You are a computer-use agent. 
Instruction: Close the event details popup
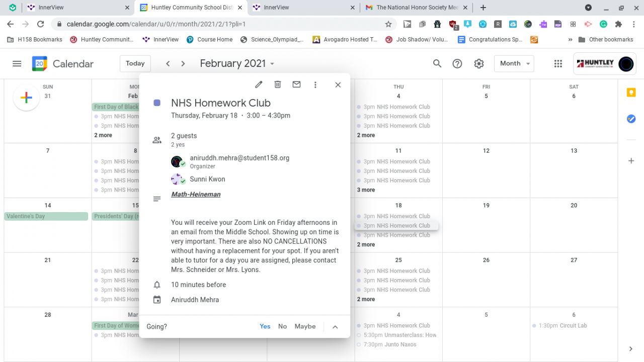point(338,85)
